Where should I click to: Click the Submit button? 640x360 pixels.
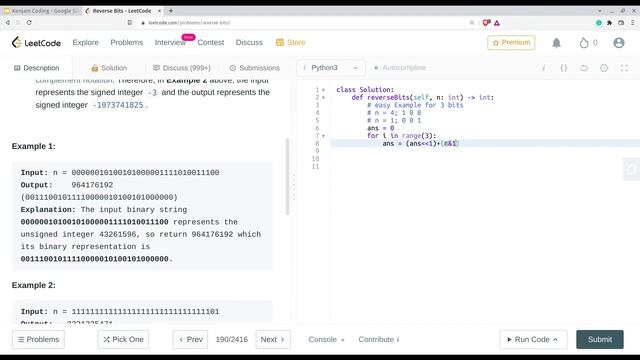pyautogui.click(x=600, y=340)
